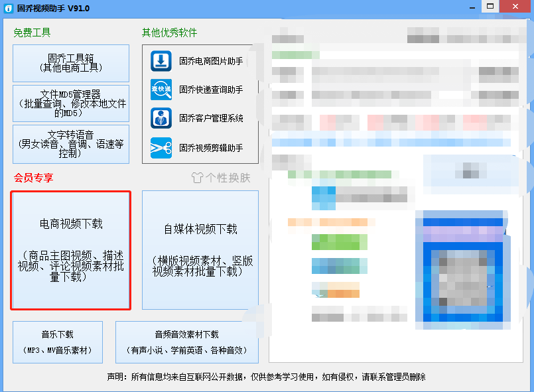This screenshot has width=534, height=392.
Task: Click the 免费工具 section heading
Action: point(32,33)
